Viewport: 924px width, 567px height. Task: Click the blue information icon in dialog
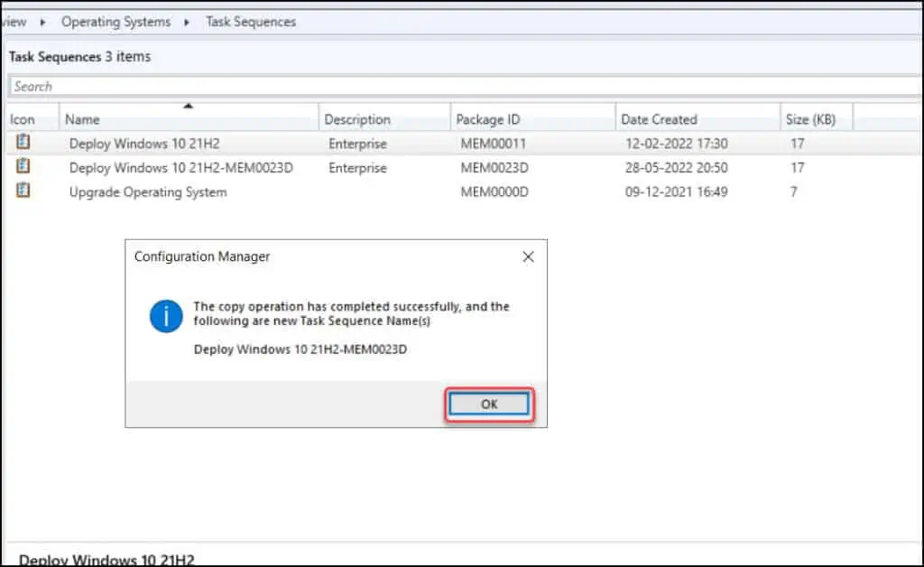click(166, 317)
